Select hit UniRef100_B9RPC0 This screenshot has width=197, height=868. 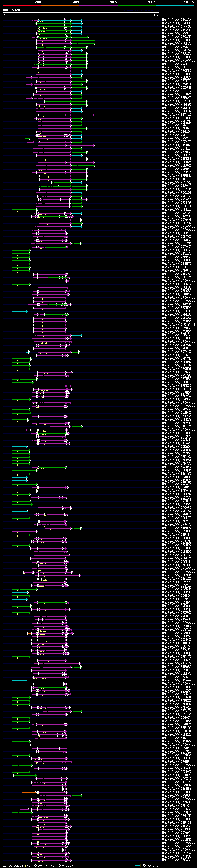click(x=177, y=233)
